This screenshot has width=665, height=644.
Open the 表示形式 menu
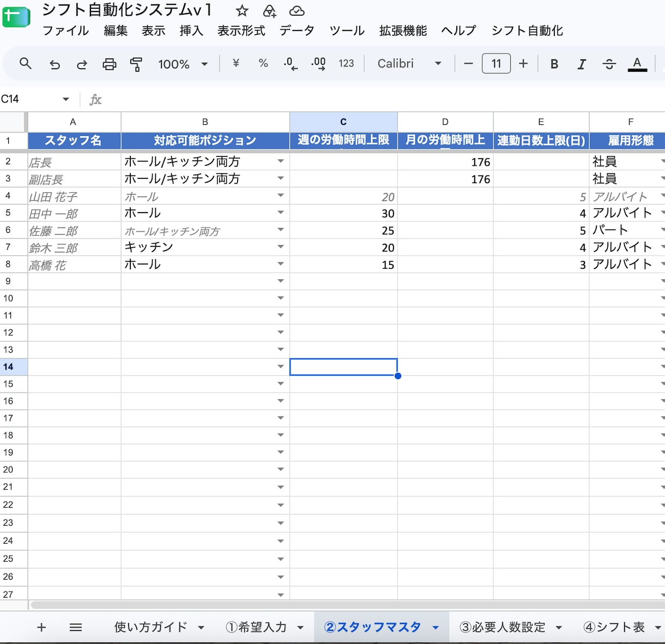tap(241, 31)
